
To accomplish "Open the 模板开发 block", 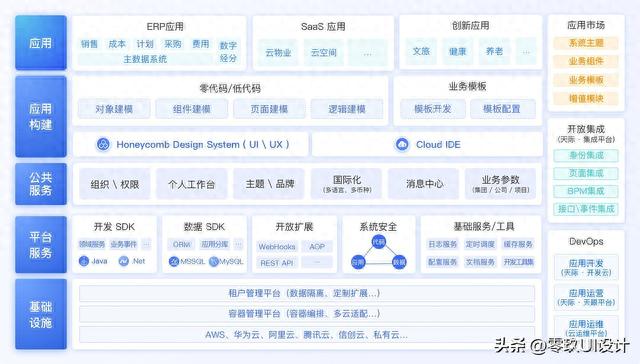I will (433, 109).
